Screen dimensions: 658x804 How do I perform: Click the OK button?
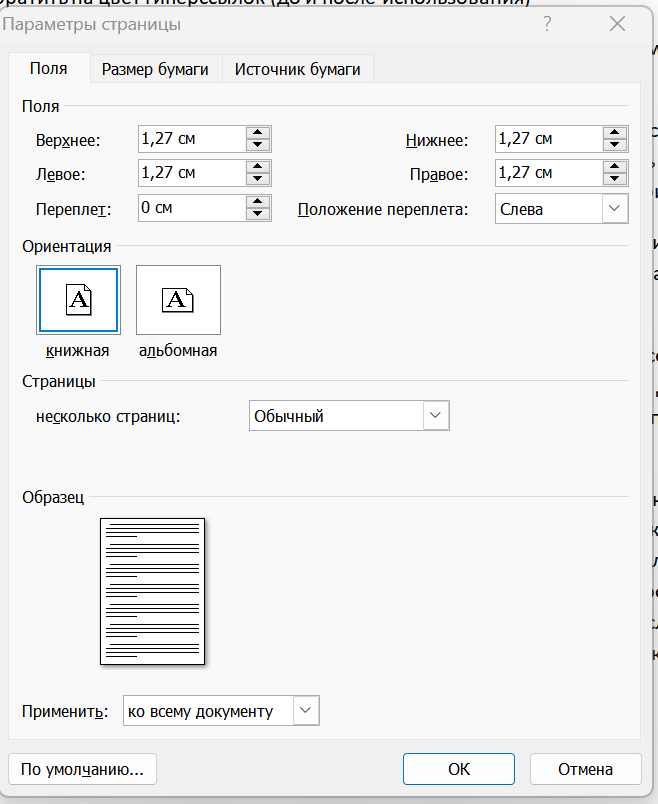point(458,769)
